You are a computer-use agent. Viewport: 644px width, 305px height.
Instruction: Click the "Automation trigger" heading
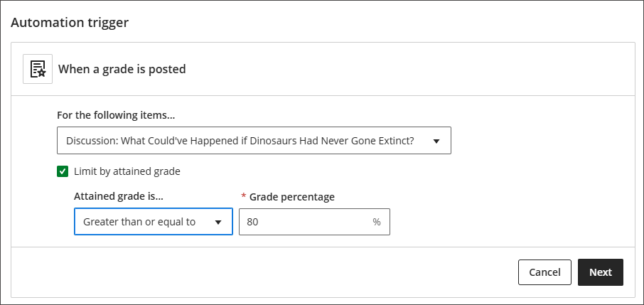70,22
